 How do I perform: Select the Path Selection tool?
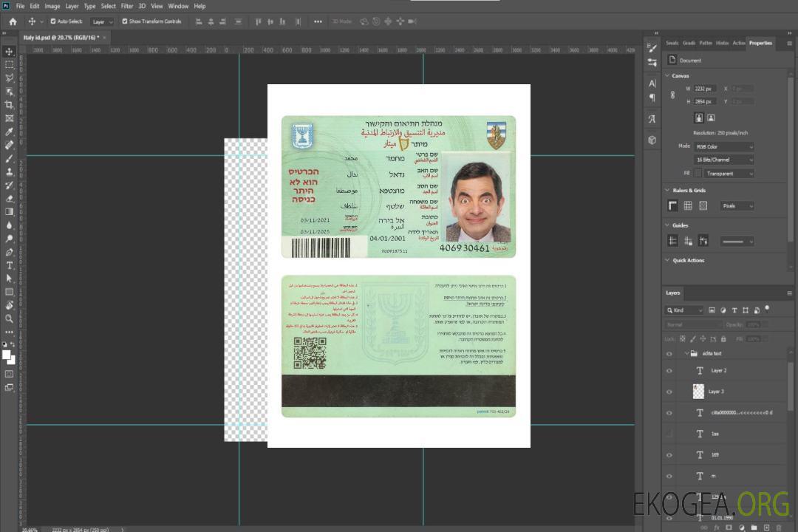(9, 279)
